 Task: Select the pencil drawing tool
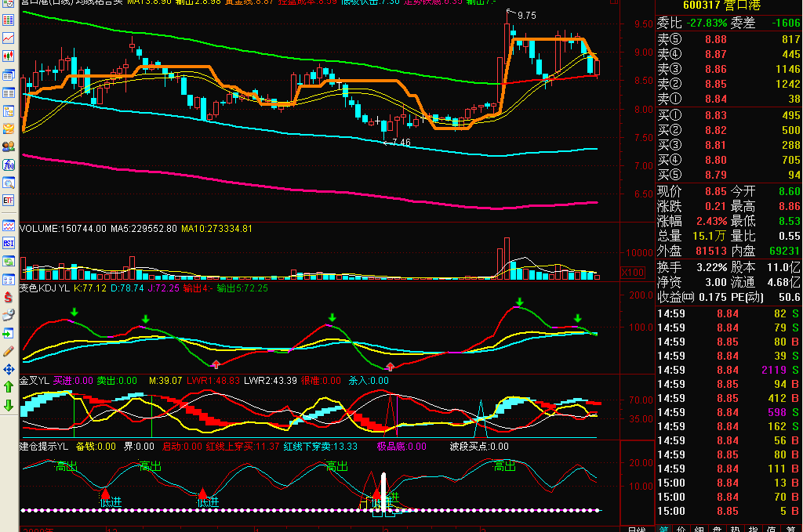point(8,352)
